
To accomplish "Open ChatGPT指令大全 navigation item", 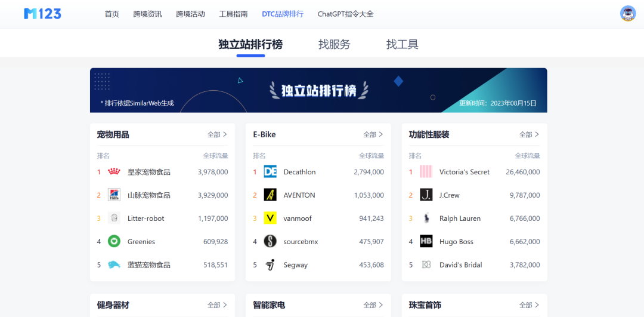I will [x=345, y=14].
